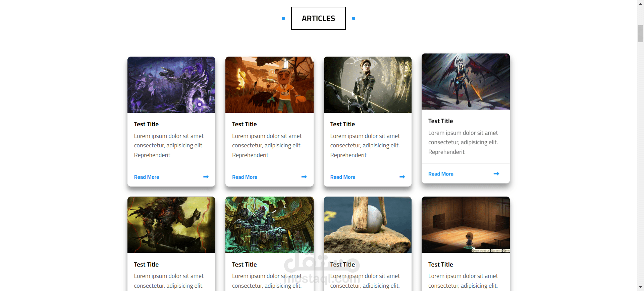Open Read More on the purple armored soldier card
Image resolution: width=644 pixels, height=291 pixels.
pos(147,177)
